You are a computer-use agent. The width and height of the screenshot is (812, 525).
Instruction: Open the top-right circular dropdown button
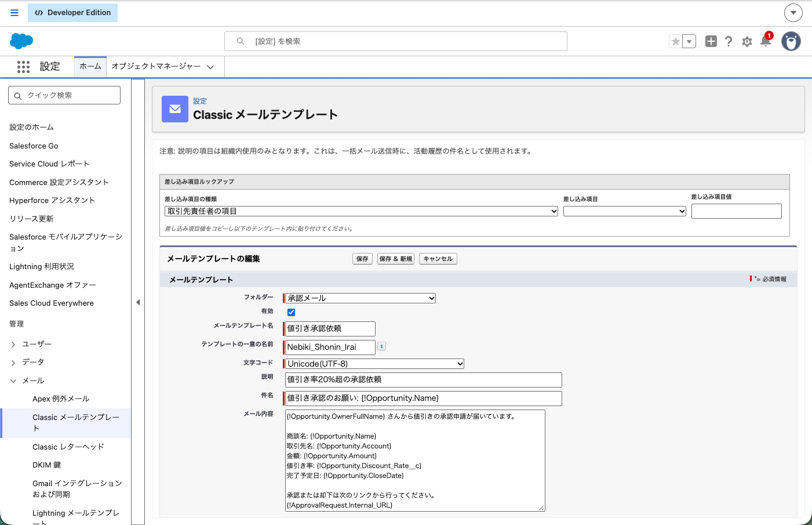(793, 13)
